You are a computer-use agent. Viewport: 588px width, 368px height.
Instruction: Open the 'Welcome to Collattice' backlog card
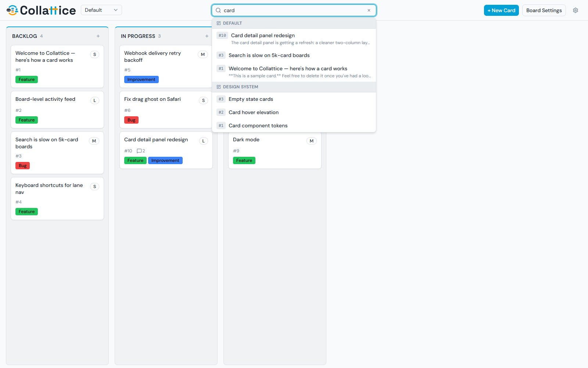tap(57, 66)
